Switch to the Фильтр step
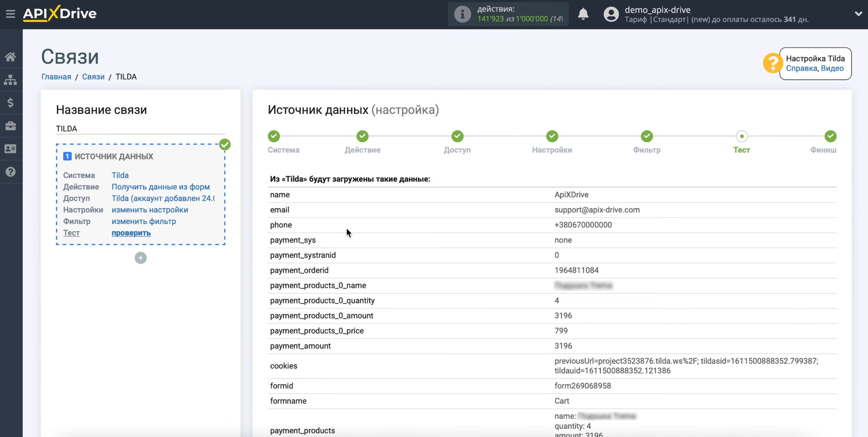 tap(646, 136)
